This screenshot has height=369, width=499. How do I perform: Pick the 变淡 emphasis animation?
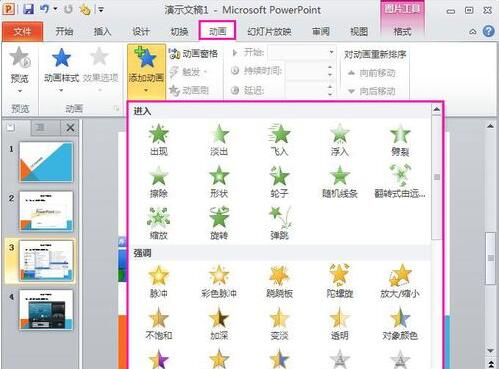[x=279, y=323]
